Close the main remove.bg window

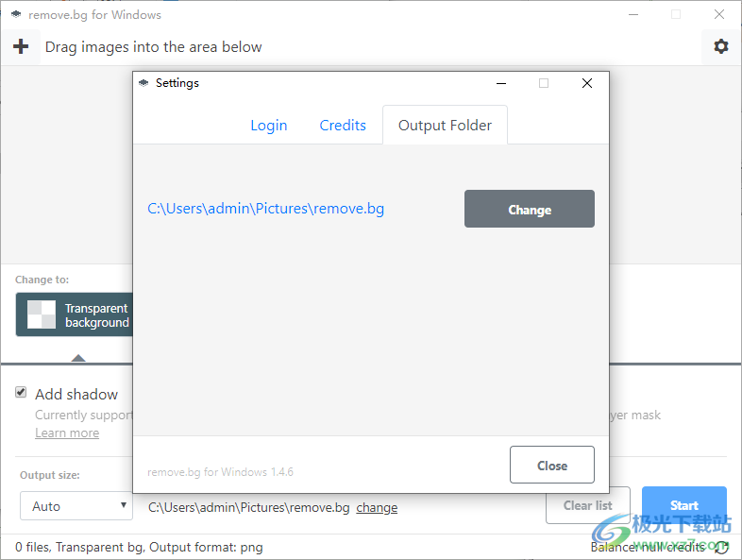pyautogui.click(x=718, y=15)
